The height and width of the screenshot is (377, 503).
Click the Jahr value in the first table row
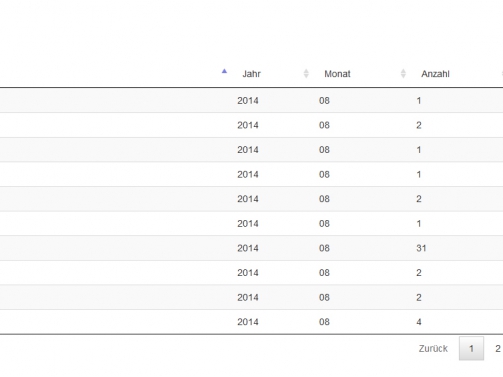(248, 101)
